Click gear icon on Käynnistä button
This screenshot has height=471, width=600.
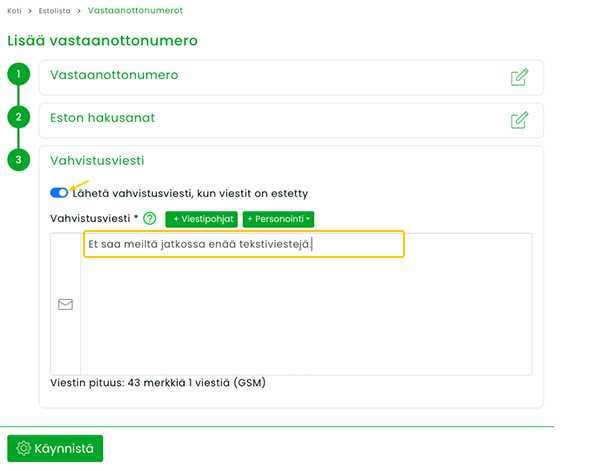[23, 448]
